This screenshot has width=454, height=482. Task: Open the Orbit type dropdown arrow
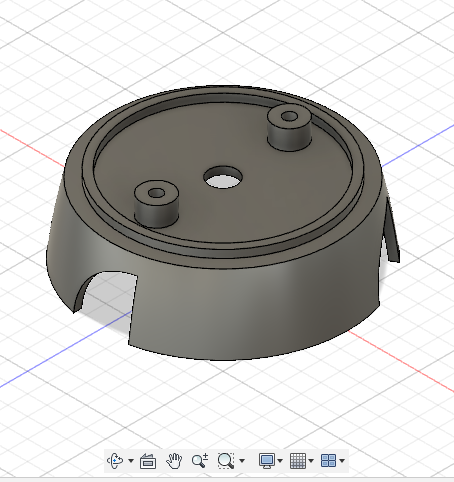pos(131,461)
